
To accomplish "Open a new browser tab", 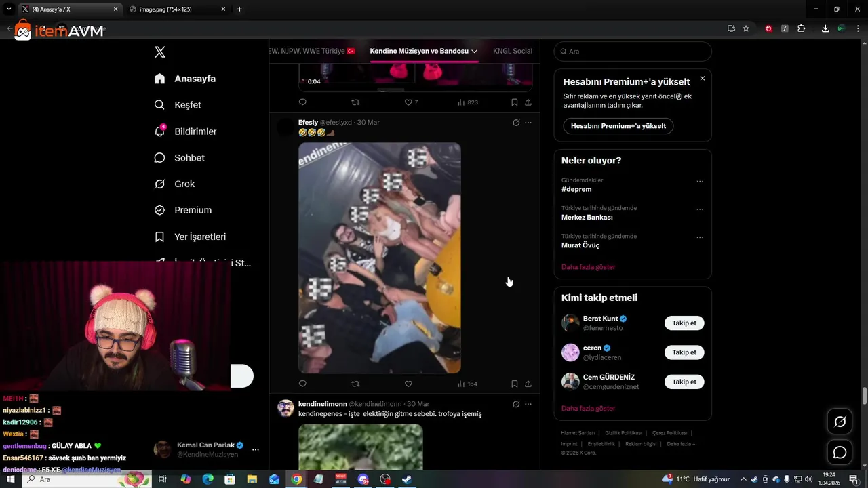I will [x=239, y=9].
